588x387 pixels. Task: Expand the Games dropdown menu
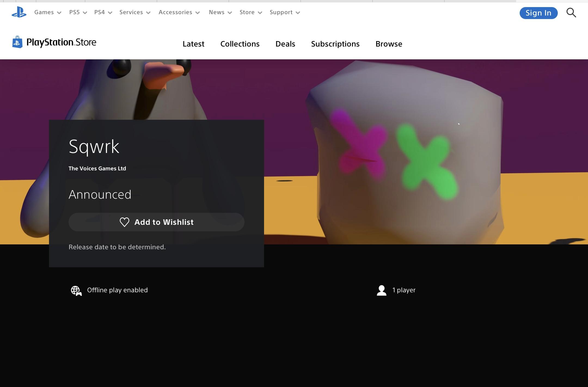click(x=48, y=12)
